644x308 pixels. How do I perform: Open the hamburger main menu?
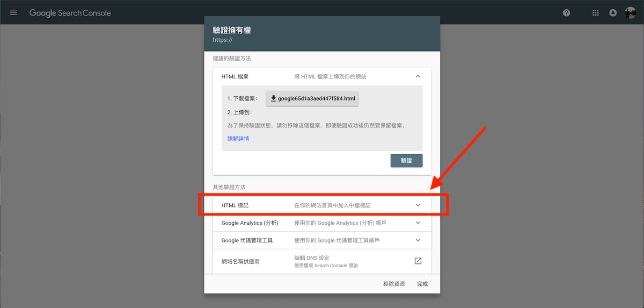[x=13, y=13]
